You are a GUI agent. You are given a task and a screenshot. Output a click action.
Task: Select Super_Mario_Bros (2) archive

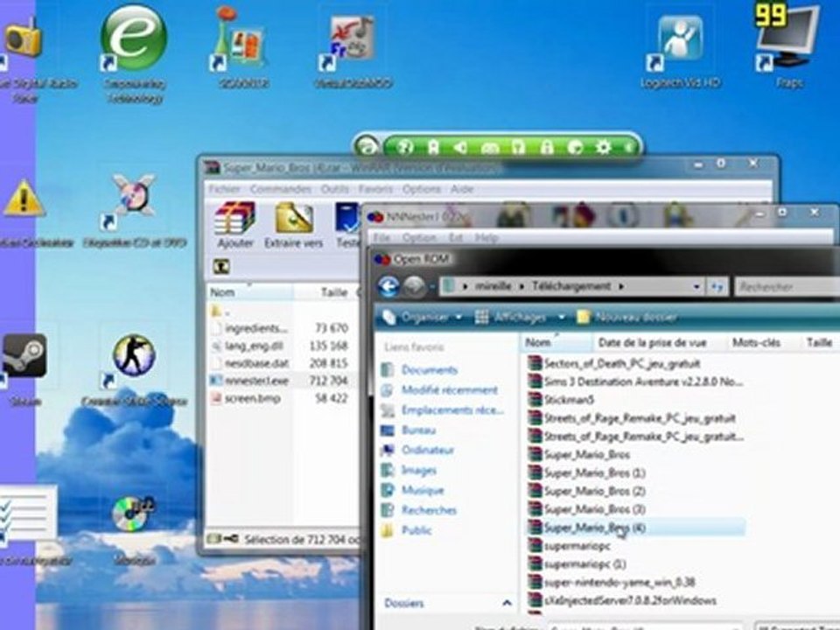click(595, 491)
